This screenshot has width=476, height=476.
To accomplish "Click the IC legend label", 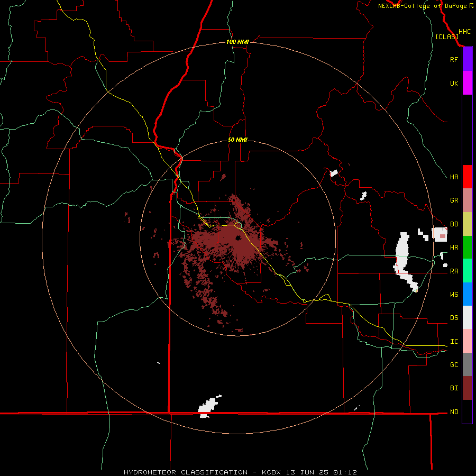I will [x=454, y=342].
